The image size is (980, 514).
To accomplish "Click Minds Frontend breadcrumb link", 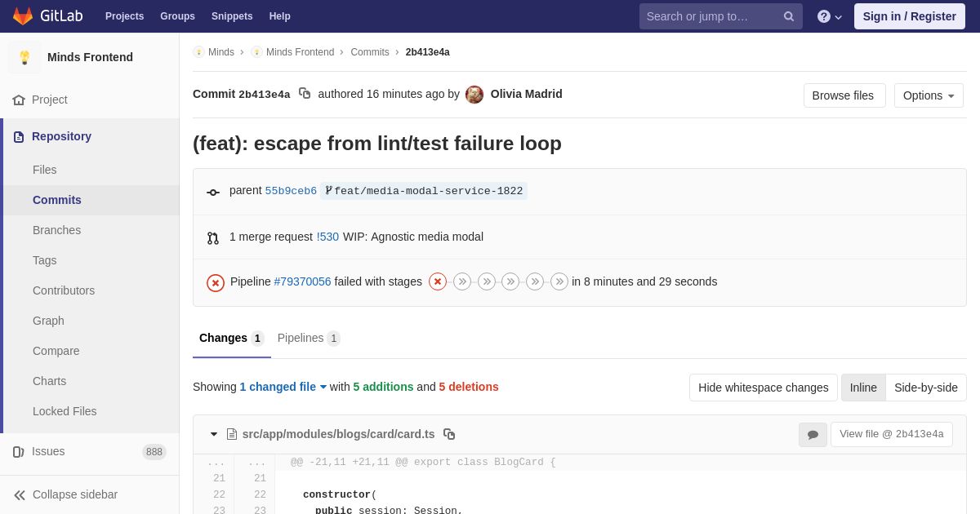I will (300, 52).
